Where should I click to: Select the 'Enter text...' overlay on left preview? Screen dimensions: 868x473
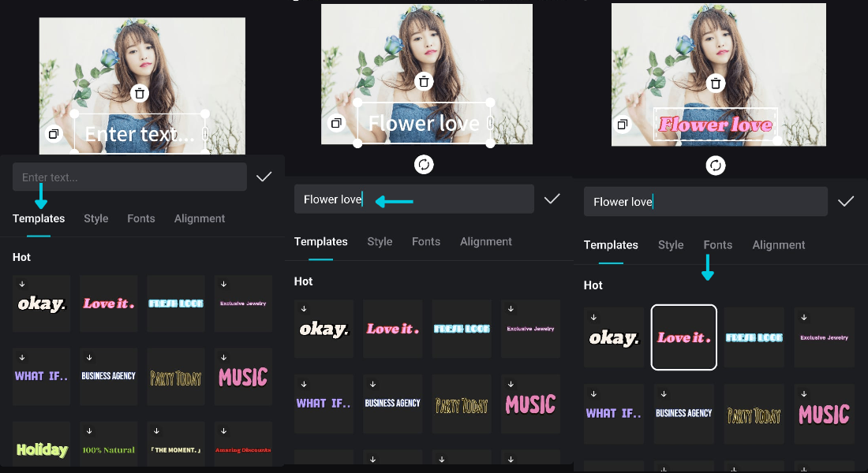(x=140, y=133)
